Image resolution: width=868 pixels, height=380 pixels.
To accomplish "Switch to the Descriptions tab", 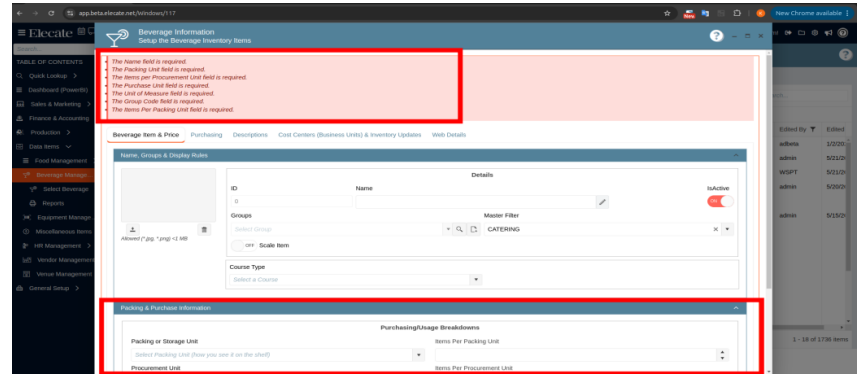I will tap(250, 135).
